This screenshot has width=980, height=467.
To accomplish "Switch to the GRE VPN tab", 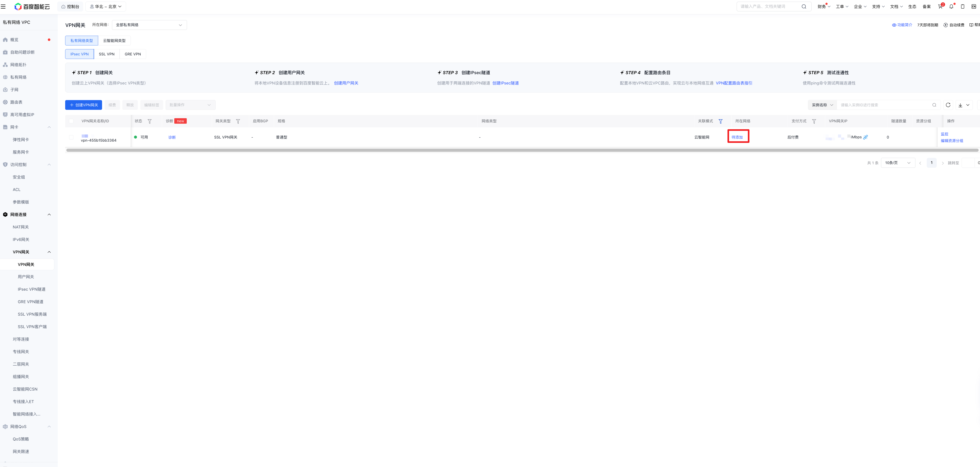I will 133,54.
